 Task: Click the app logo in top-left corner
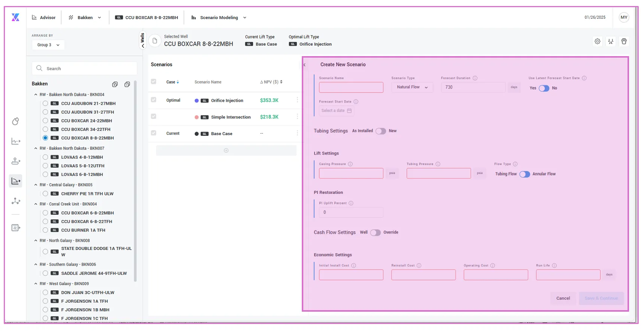click(x=15, y=17)
